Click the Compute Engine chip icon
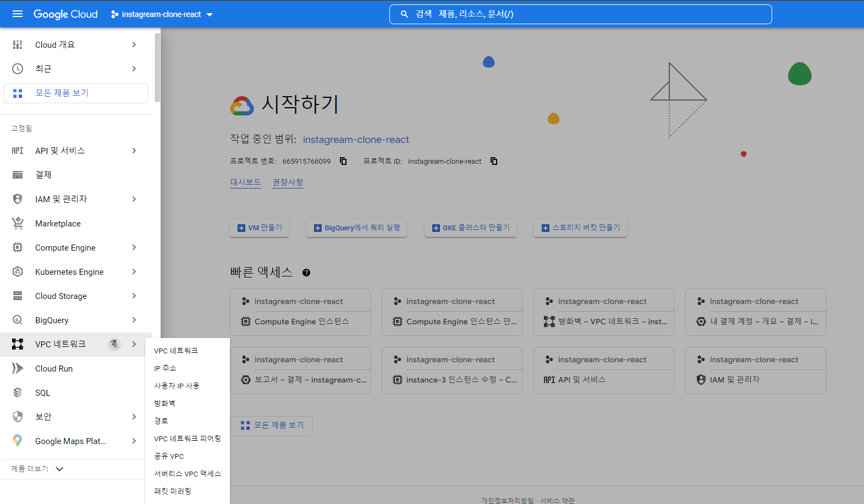 coord(18,247)
